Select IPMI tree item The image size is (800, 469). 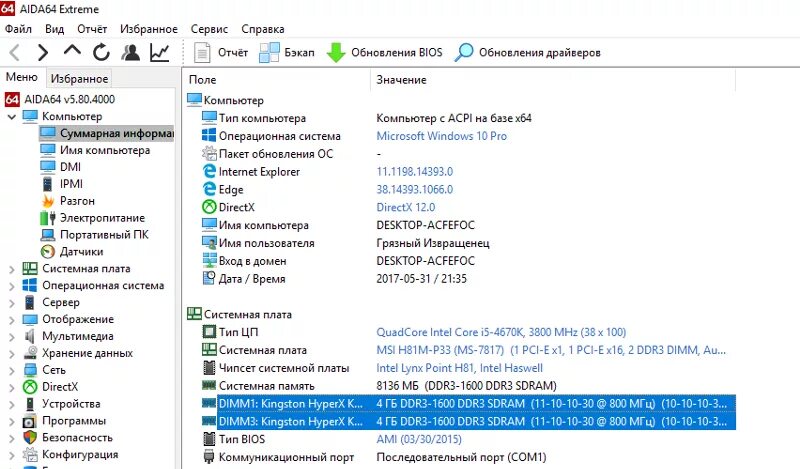pos(61,184)
